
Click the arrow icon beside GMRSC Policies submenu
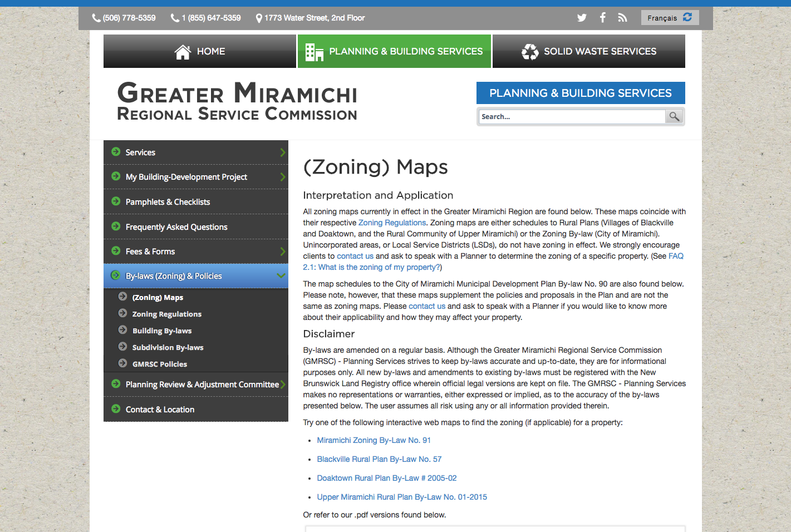(x=122, y=363)
